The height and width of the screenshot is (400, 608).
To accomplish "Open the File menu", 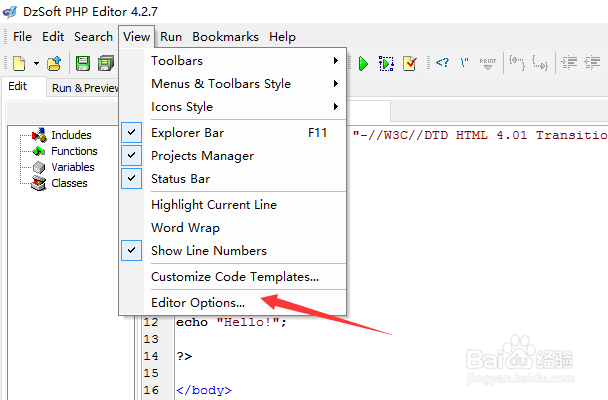I will [22, 37].
